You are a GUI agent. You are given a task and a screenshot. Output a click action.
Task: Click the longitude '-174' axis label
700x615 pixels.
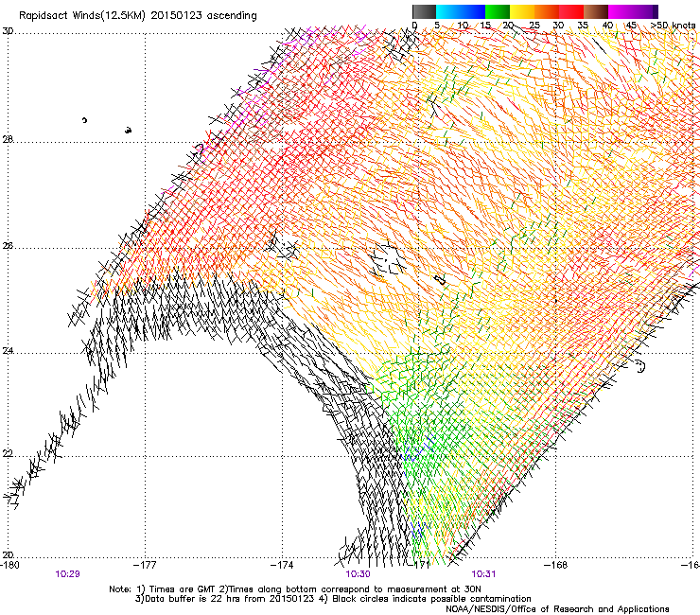pos(282,565)
